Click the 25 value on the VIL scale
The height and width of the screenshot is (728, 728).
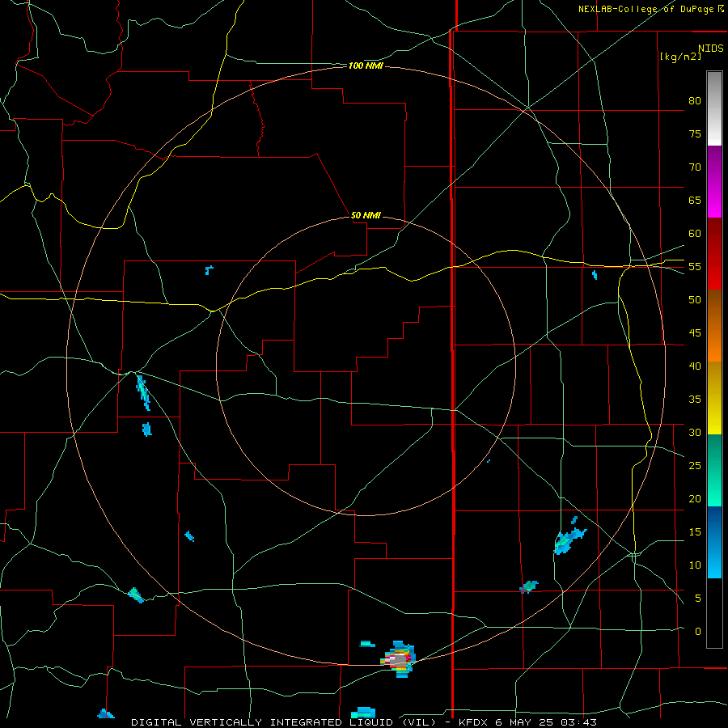coord(695,465)
